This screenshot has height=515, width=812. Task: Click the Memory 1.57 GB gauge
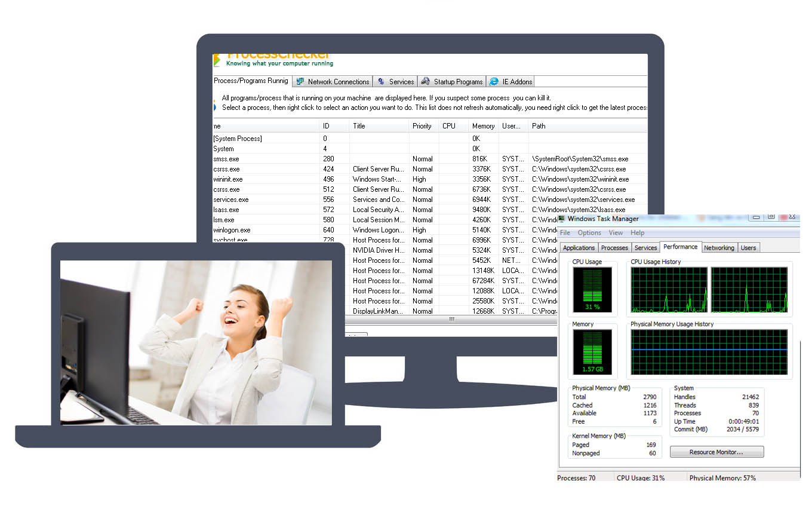point(592,352)
